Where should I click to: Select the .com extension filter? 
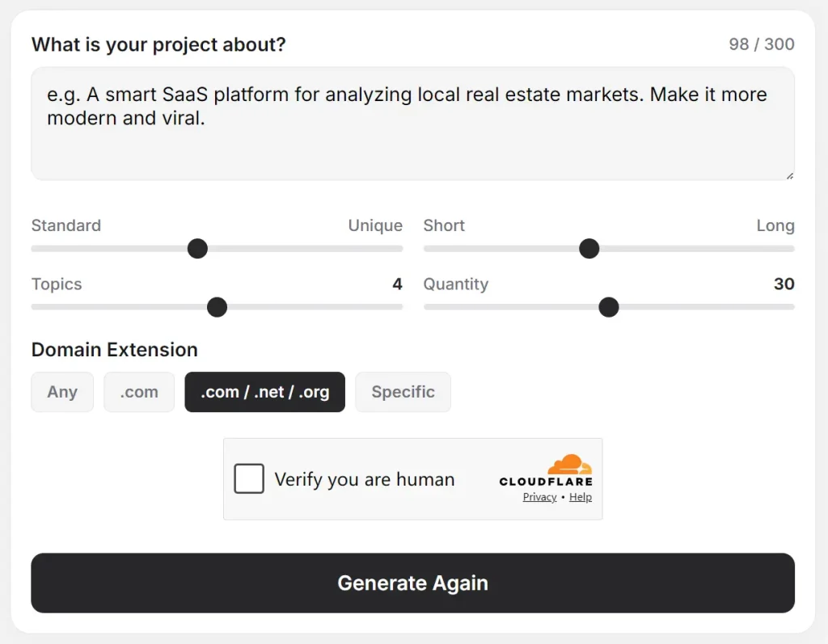click(138, 392)
